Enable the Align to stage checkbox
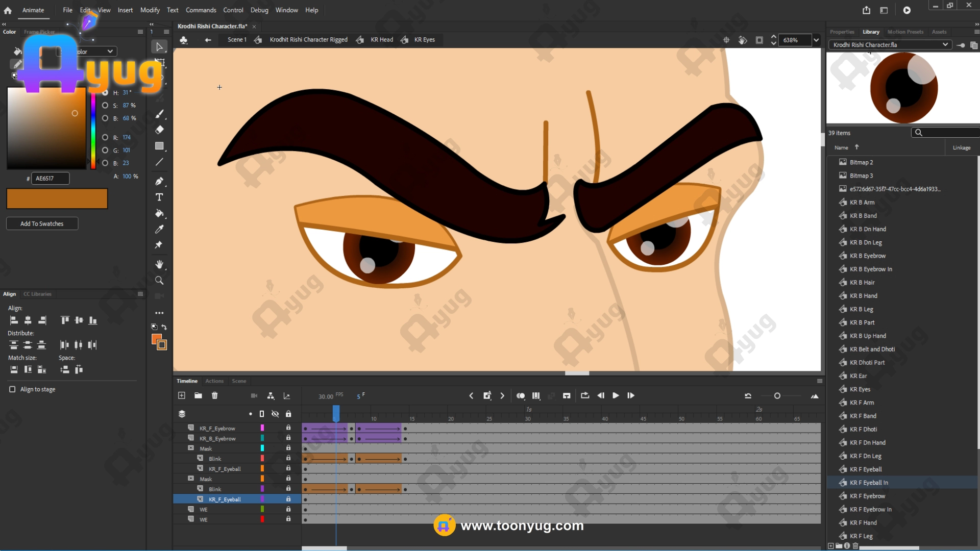This screenshot has height=551, width=980. click(12, 389)
